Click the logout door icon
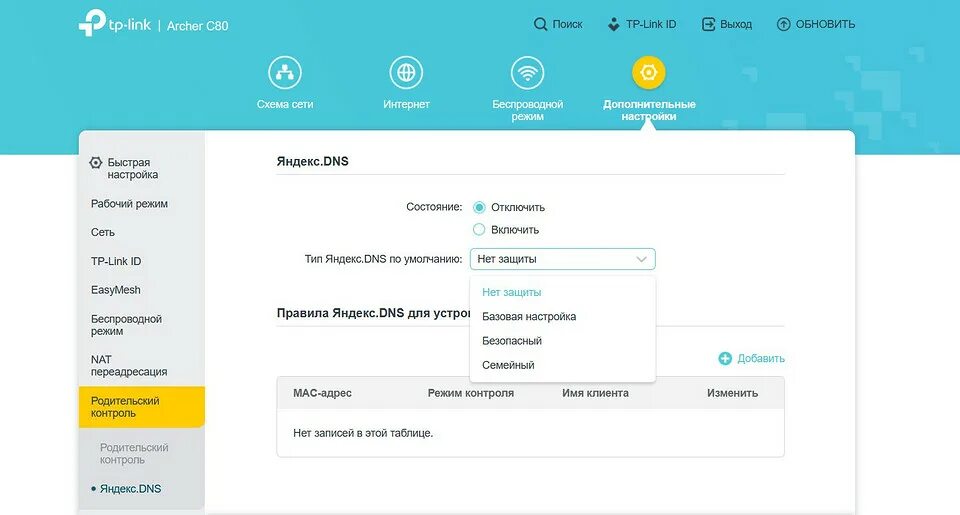 point(708,24)
